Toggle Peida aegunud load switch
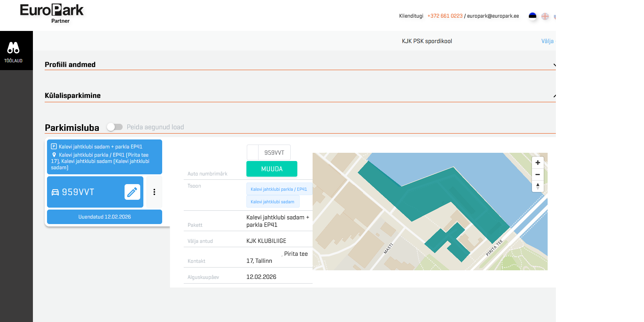The width and height of the screenshot is (644, 322). point(115,127)
